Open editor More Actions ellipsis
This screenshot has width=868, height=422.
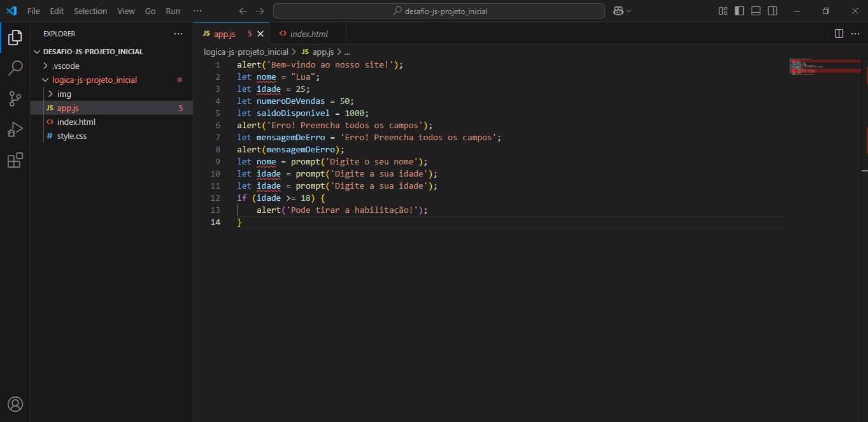point(855,33)
